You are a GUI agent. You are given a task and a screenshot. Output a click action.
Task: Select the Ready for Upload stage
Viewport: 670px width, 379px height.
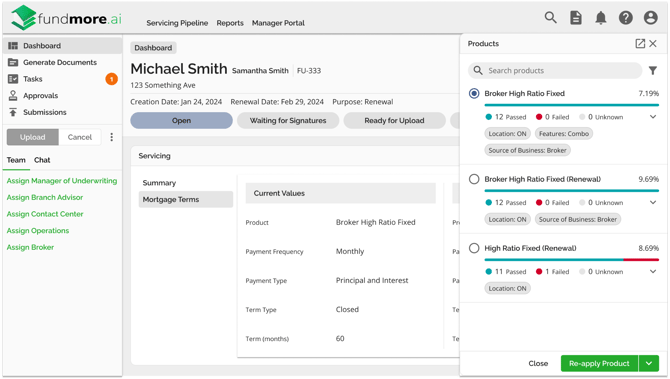(x=394, y=120)
